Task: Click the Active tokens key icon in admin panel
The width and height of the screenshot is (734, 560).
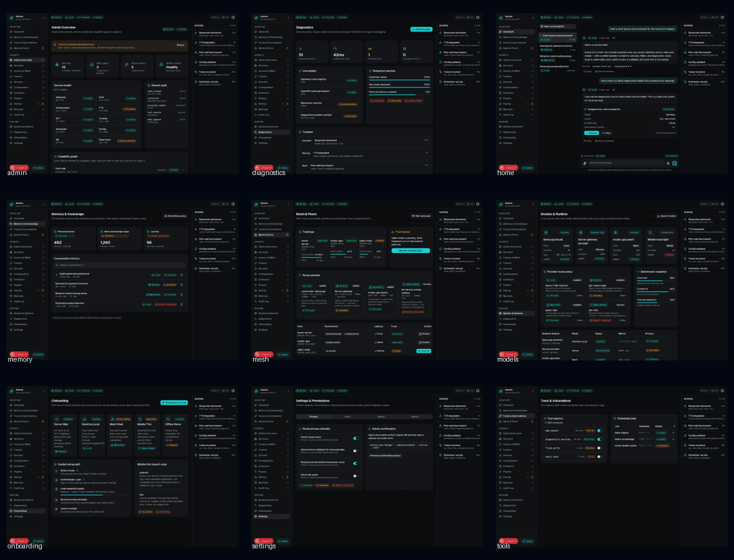Action: coord(126,66)
